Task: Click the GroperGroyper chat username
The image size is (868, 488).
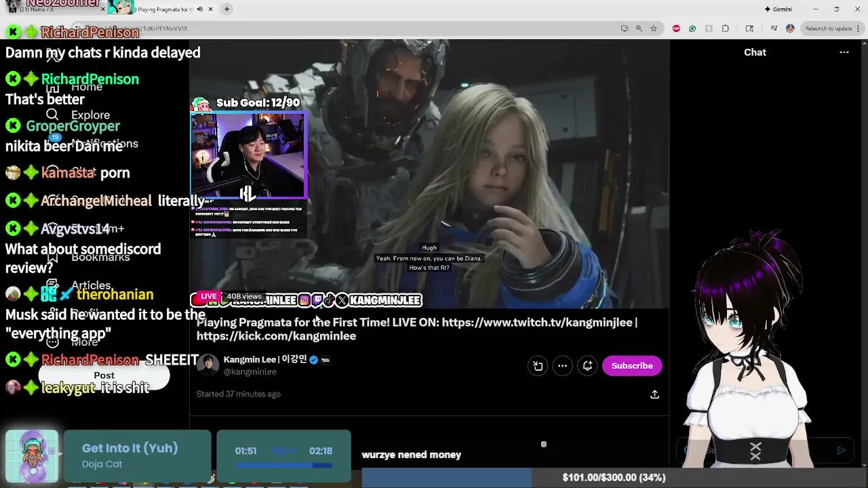Action: tap(73, 126)
